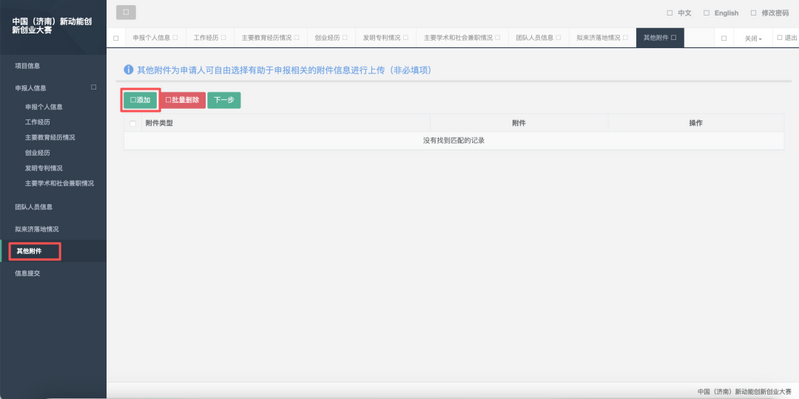This screenshot has height=399, width=799.
Task: Collapse the sidebar with the gray menu button
Action: [126, 12]
